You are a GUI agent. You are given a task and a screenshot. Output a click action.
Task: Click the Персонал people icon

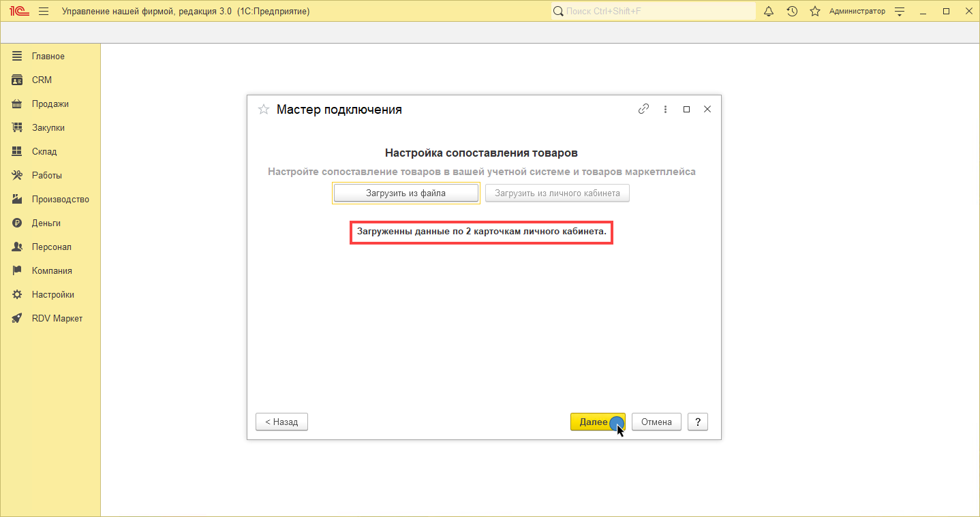[x=17, y=247]
